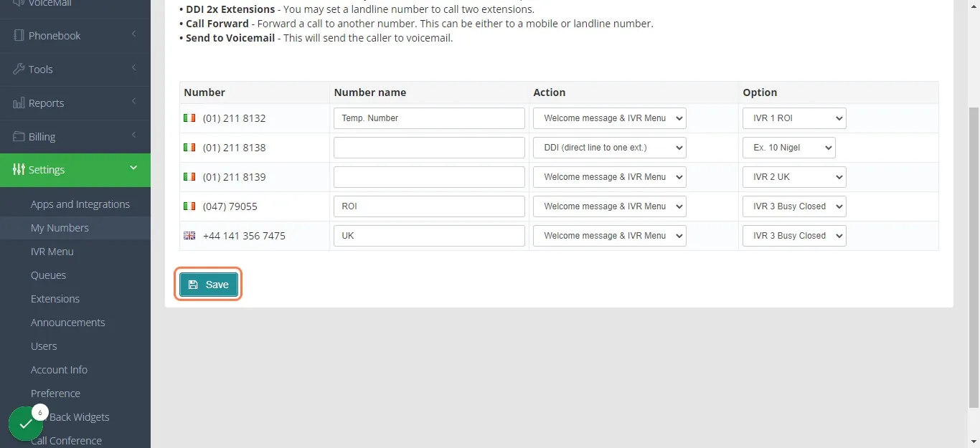The height and width of the screenshot is (448, 980).
Task: Click the Reports bar chart icon
Action: coord(19,103)
